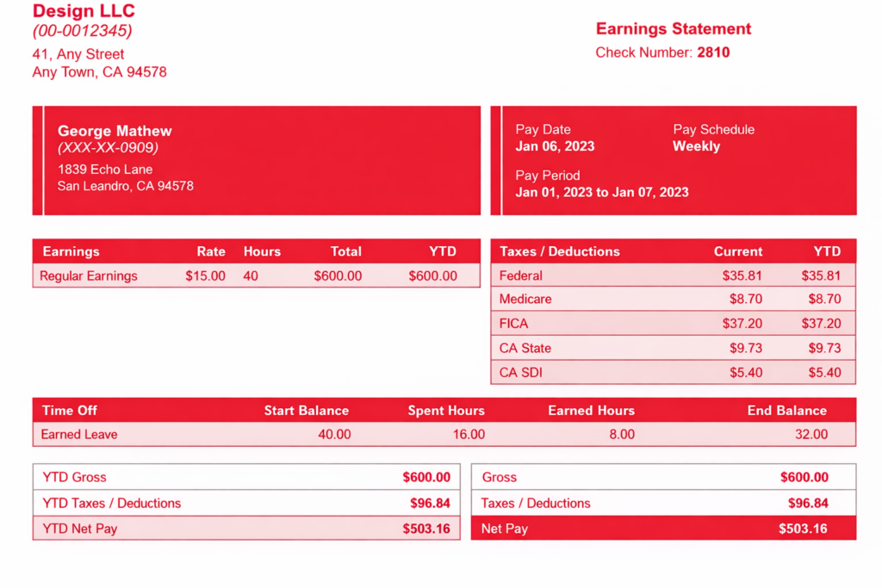
Task: Select the YTD Net Pay label
Action: point(80,529)
